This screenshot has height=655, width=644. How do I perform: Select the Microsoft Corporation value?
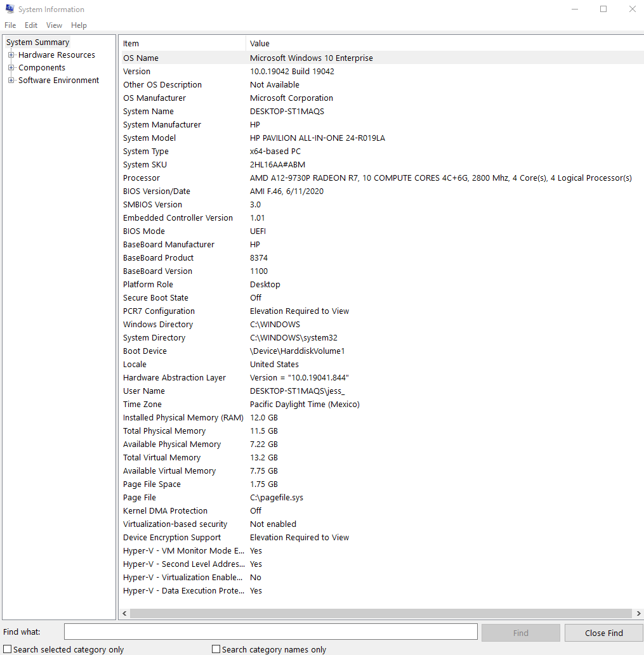click(291, 98)
